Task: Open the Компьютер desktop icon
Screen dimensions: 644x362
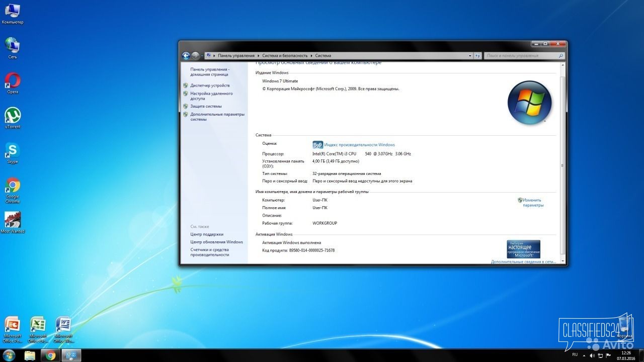Action: pos(13,14)
